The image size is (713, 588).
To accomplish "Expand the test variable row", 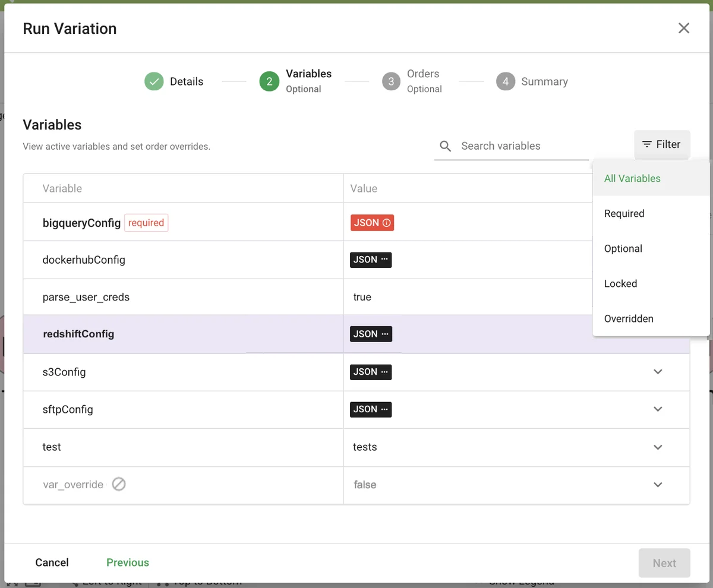I will click(658, 447).
